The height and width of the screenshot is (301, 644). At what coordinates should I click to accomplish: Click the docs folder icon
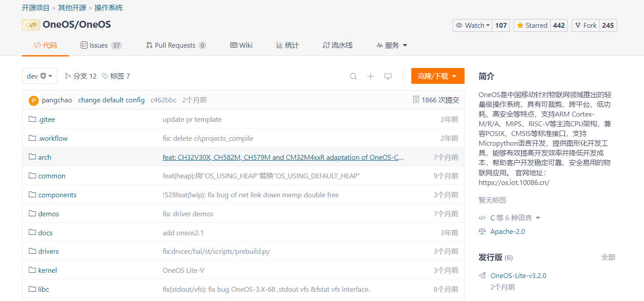pyautogui.click(x=32, y=233)
